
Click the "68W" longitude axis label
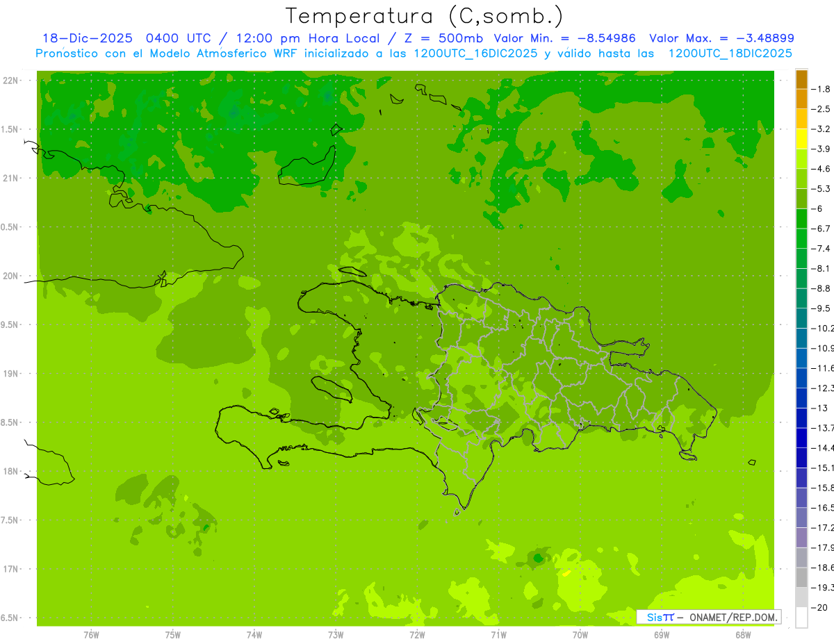(x=743, y=635)
